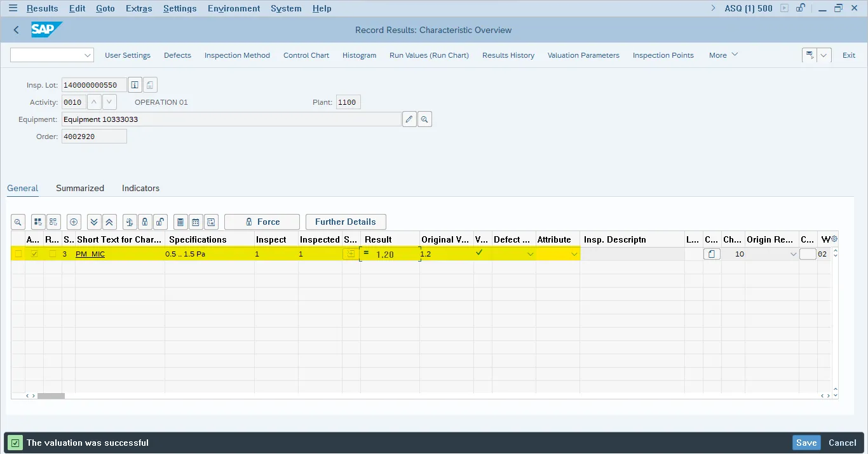Switch to the Summarized tab
Image resolution: width=868 pixels, height=454 pixels.
point(80,188)
